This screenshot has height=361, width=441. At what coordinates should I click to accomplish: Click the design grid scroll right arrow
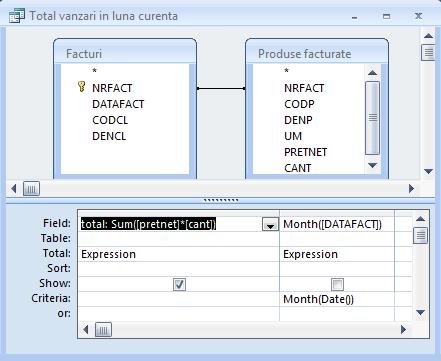point(403,330)
